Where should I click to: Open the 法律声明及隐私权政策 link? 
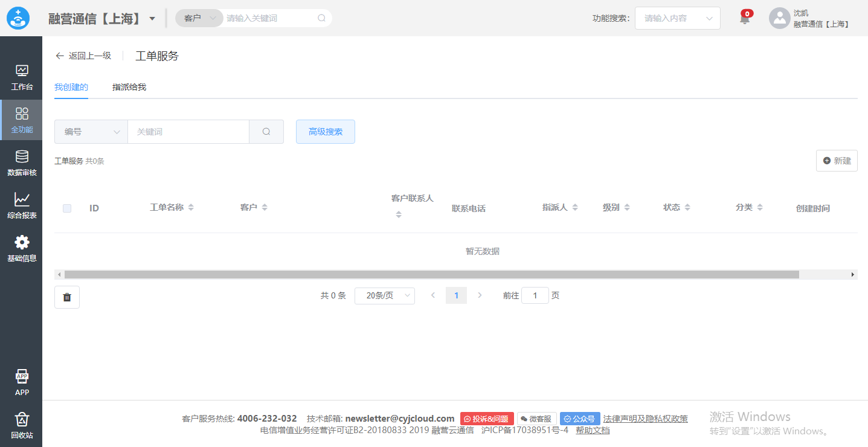coord(645,419)
